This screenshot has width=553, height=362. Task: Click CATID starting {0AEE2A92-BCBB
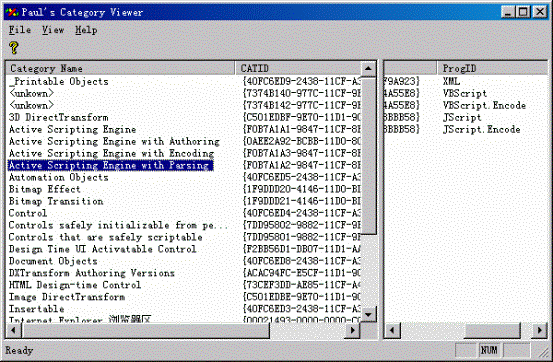[302, 141]
